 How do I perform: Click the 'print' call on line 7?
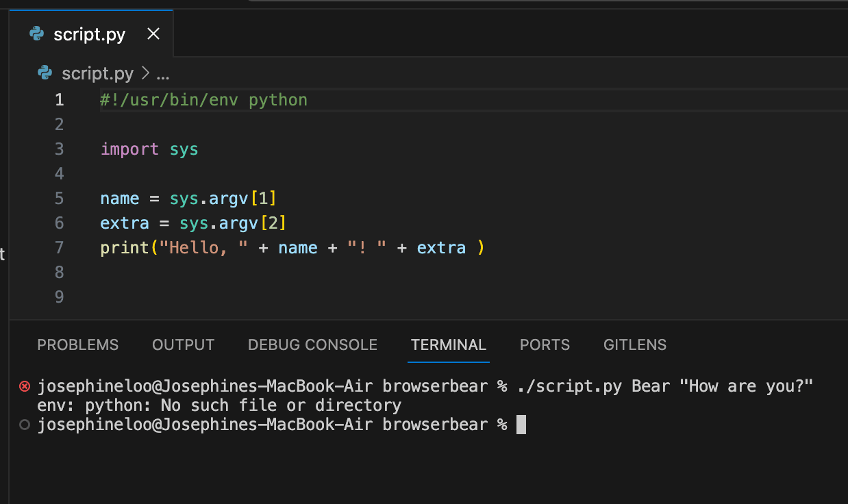(125, 248)
